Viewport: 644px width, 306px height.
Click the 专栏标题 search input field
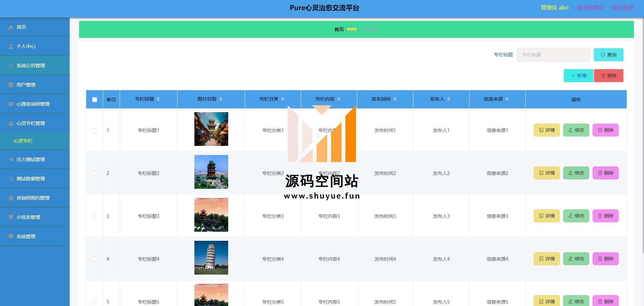point(553,55)
